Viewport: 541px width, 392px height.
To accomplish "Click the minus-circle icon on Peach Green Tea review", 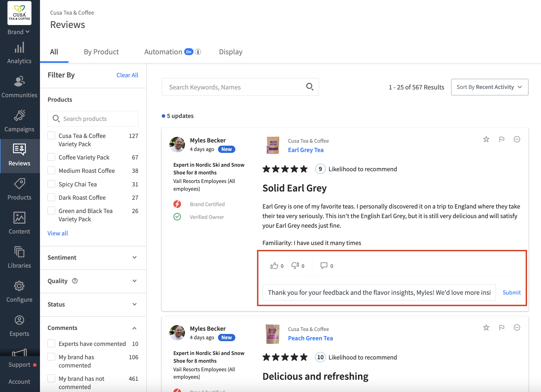I will 517,328.
